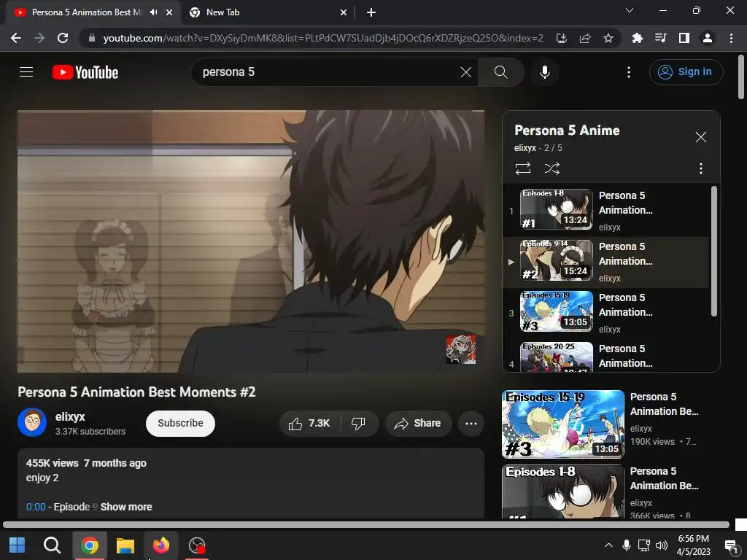This screenshot has height=560, width=747.
Task: Close the Persona 5 Anime playlist panel
Action: [700, 137]
